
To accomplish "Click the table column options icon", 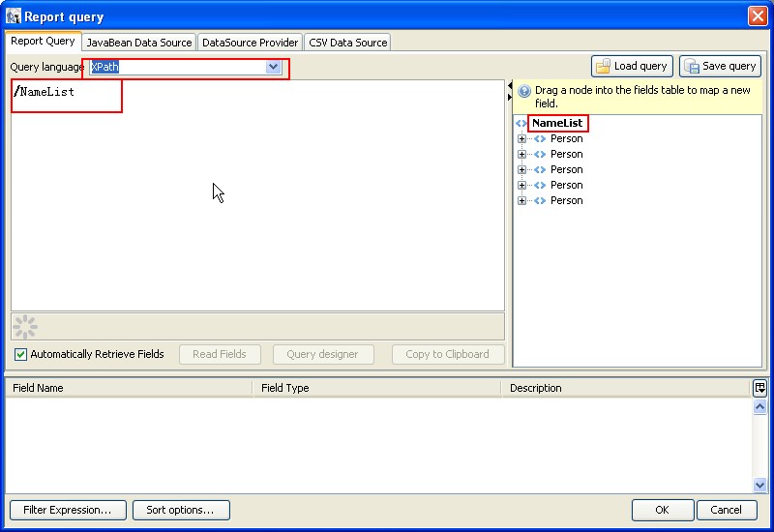I will (759, 388).
